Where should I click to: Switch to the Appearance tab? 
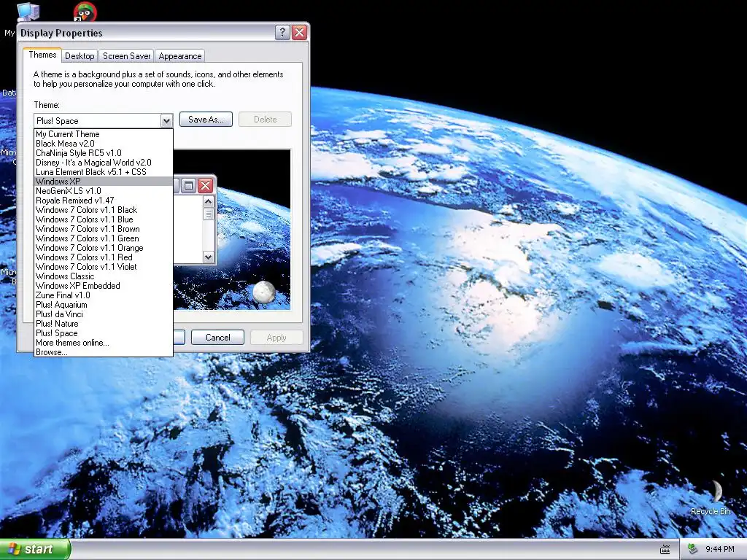(x=180, y=56)
